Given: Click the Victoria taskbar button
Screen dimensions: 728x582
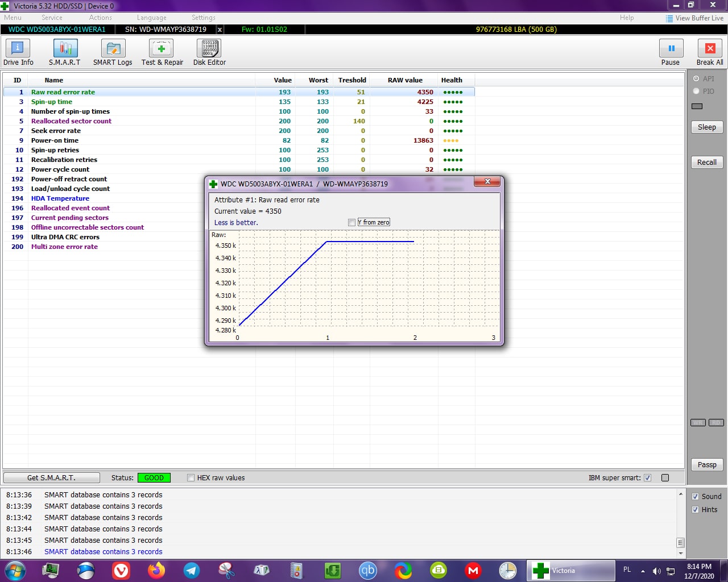Looking at the screenshot, I should [x=570, y=571].
